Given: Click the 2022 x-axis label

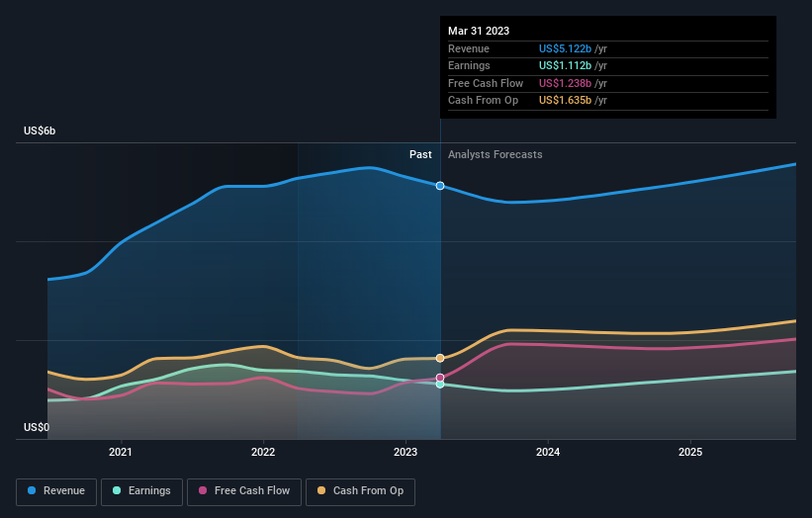Looking at the screenshot, I should click(263, 453).
